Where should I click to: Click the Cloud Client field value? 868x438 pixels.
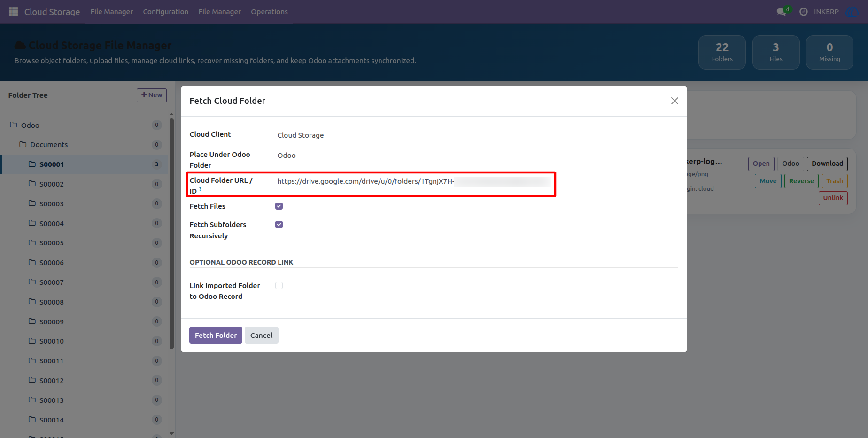(x=301, y=135)
